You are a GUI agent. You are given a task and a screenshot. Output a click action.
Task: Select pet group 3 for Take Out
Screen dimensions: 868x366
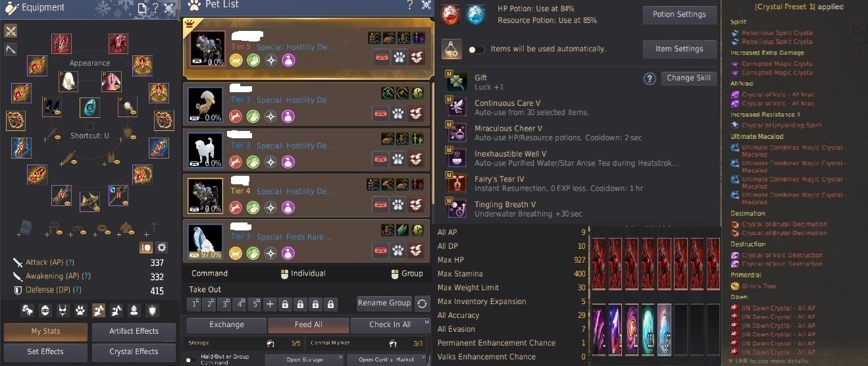click(224, 304)
